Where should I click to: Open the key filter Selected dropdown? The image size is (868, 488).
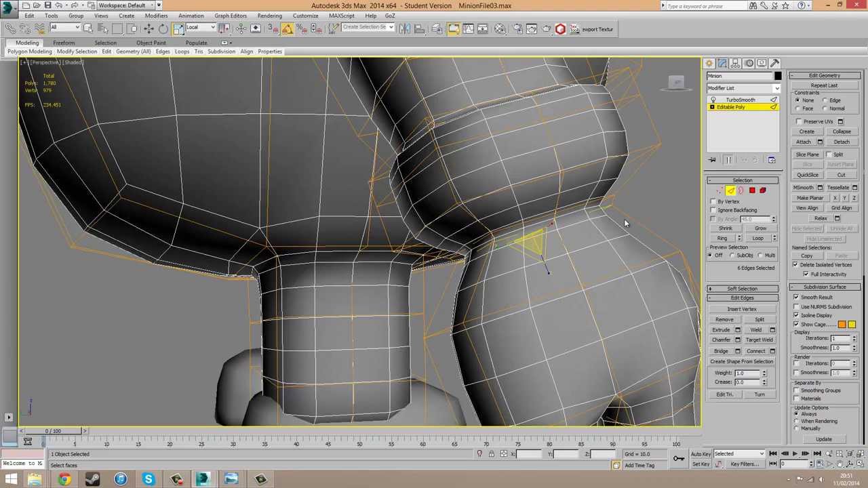739,454
